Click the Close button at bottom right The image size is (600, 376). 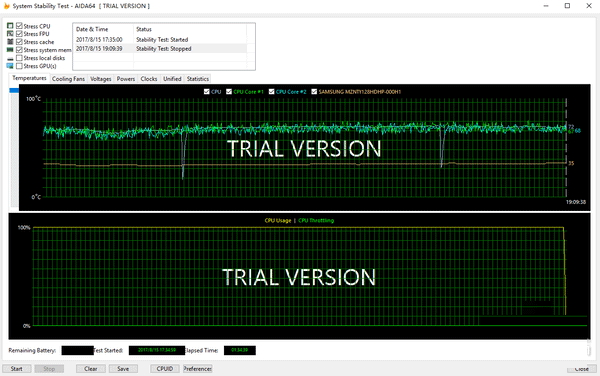[x=582, y=369]
